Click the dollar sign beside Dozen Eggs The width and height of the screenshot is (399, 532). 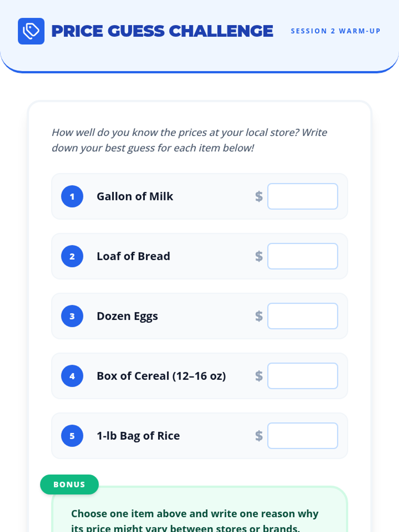coord(259,316)
